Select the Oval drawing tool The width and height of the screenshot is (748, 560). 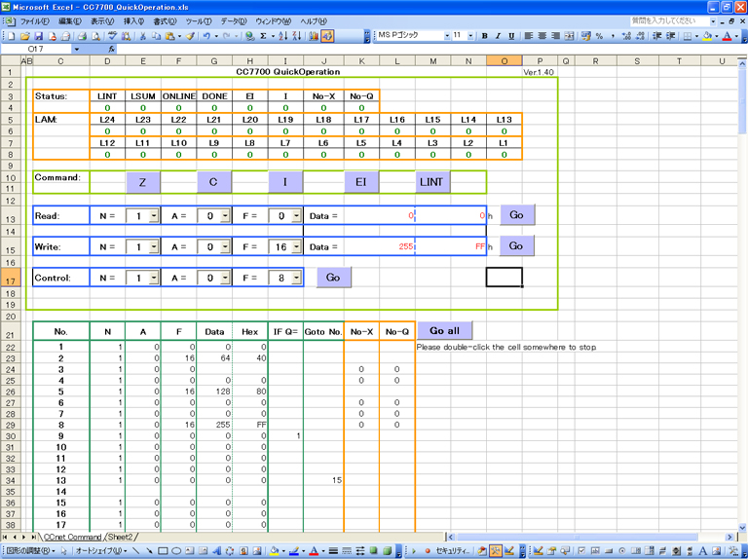click(176, 551)
